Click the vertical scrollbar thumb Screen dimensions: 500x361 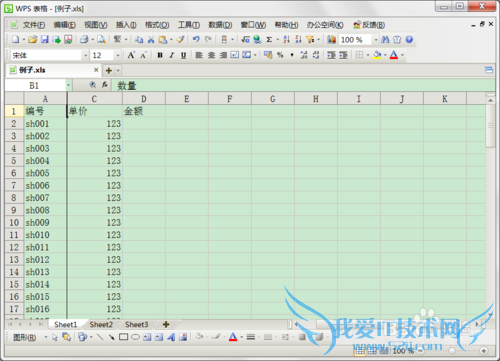point(490,125)
